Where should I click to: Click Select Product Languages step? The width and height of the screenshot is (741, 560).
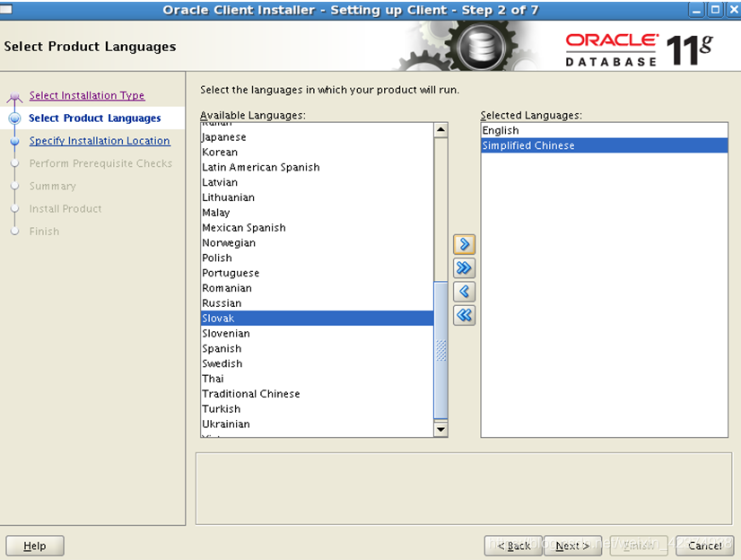[x=95, y=118]
